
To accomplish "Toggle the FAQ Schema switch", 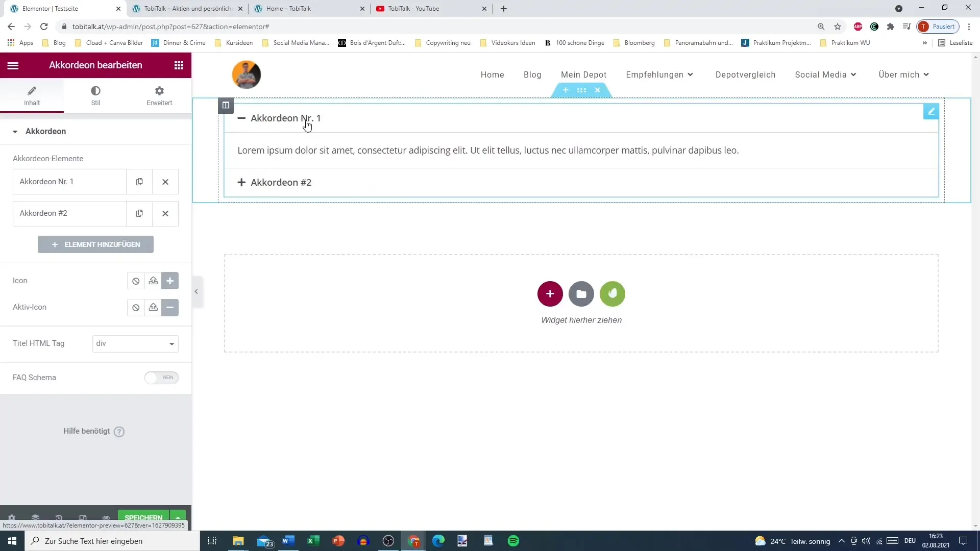I will [x=161, y=378].
